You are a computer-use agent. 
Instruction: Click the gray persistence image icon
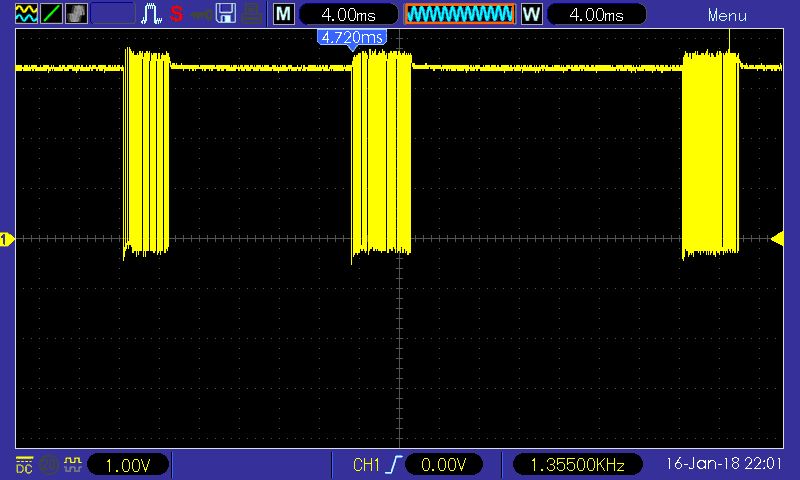click(76, 14)
